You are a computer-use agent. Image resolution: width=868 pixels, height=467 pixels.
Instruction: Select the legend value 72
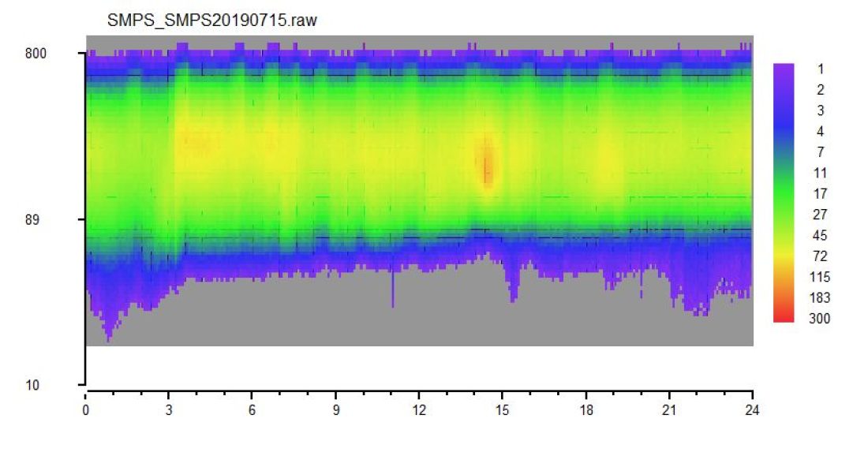821,256
